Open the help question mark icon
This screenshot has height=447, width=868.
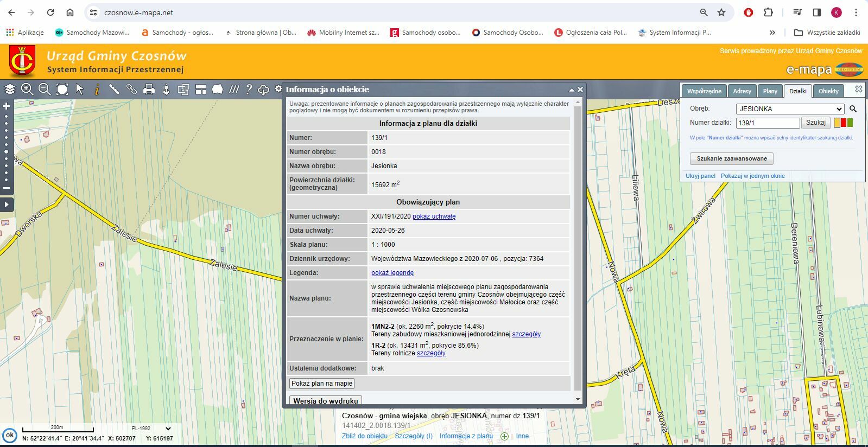coord(249,90)
